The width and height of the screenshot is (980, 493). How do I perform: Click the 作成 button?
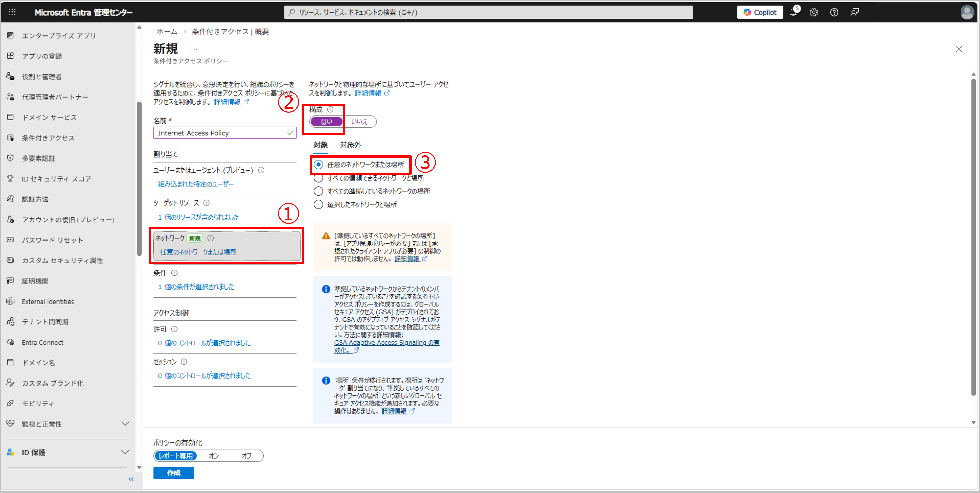173,473
